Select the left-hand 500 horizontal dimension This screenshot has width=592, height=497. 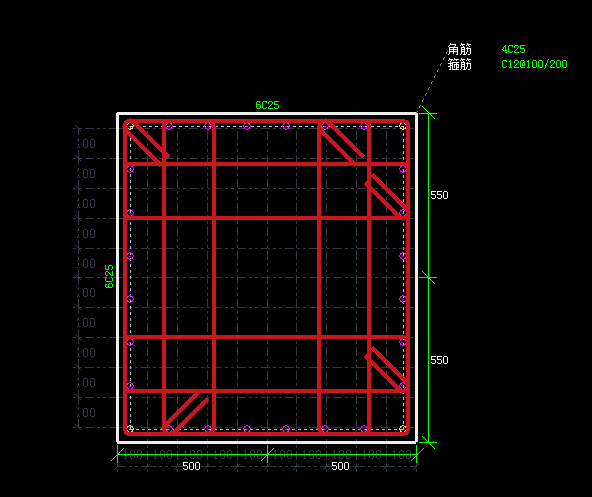click(191, 466)
